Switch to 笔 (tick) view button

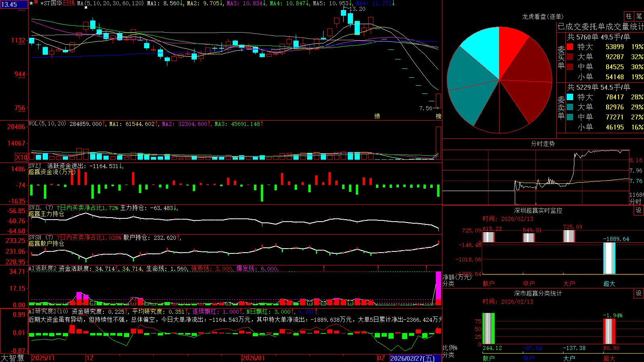point(639,16)
